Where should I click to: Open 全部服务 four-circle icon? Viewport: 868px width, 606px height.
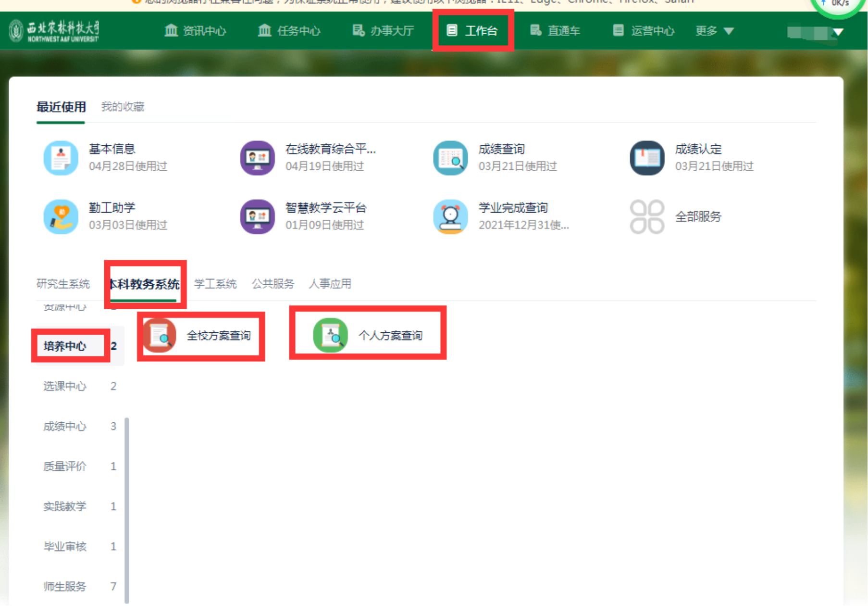(x=647, y=216)
